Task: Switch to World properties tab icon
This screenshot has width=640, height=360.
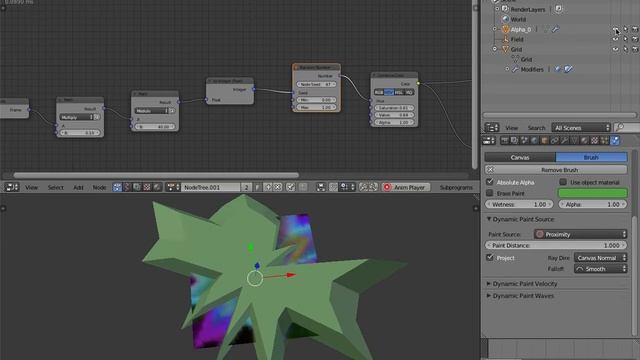Action: [x=534, y=141]
